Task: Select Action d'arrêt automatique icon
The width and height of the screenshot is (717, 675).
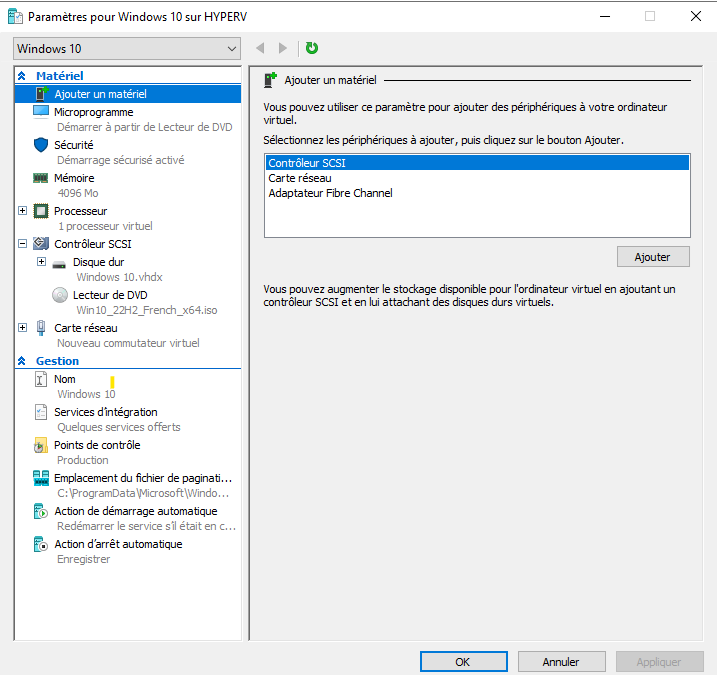Action: 41,544
